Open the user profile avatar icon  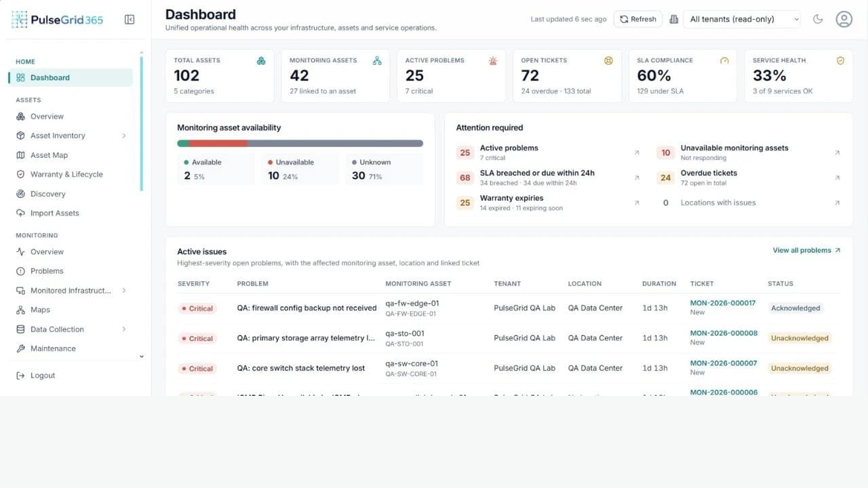point(844,19)
